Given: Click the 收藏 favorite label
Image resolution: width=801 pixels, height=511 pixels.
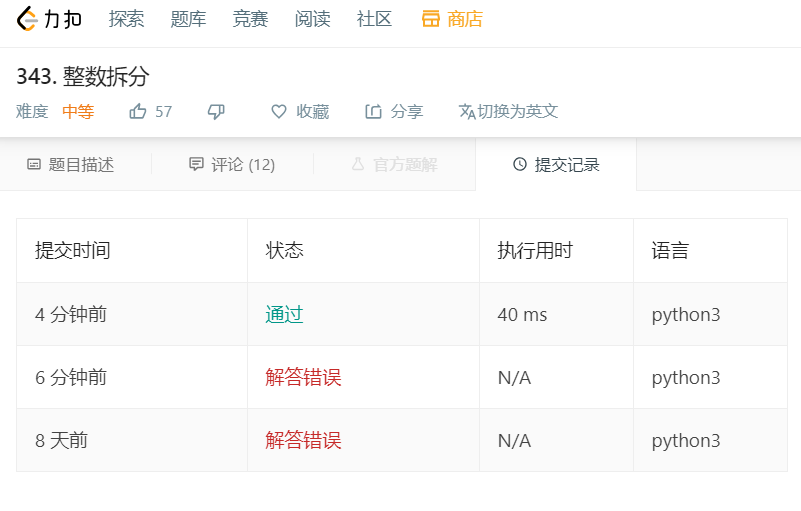Looking at the screenshot, I should 313,111.
